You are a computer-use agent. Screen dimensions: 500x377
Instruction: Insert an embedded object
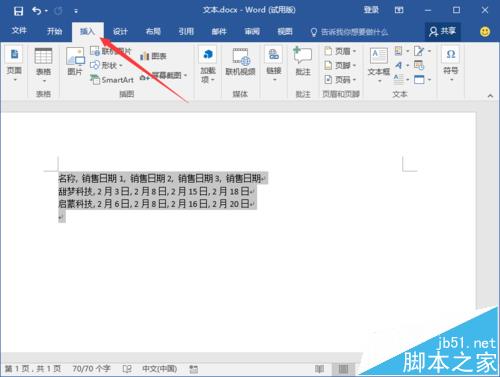pyautogui.click(x=422, y=80)
